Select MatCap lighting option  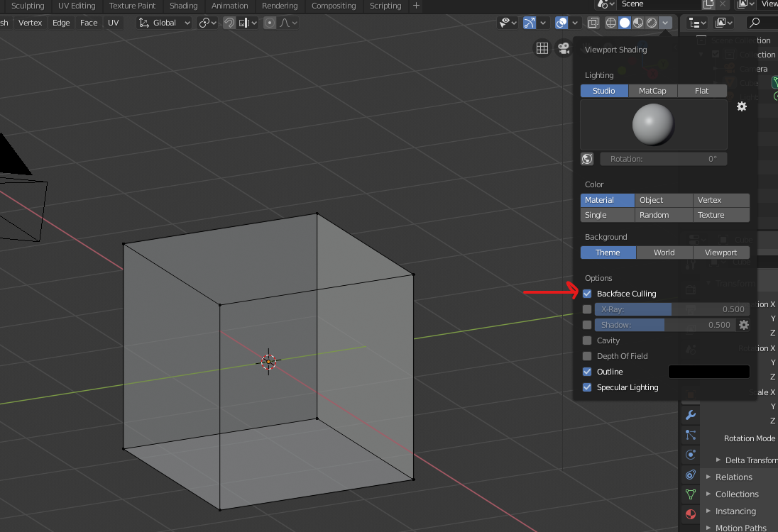pyautogui.click(x=652, y=91)
